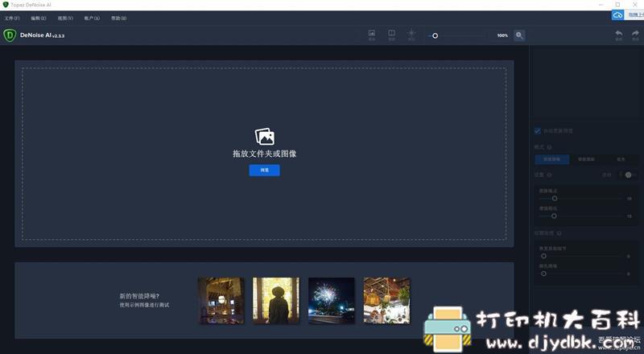644x354 pixels.
Task: Maximize the Topaz DeNoise AI window
Action: [617, 5]
